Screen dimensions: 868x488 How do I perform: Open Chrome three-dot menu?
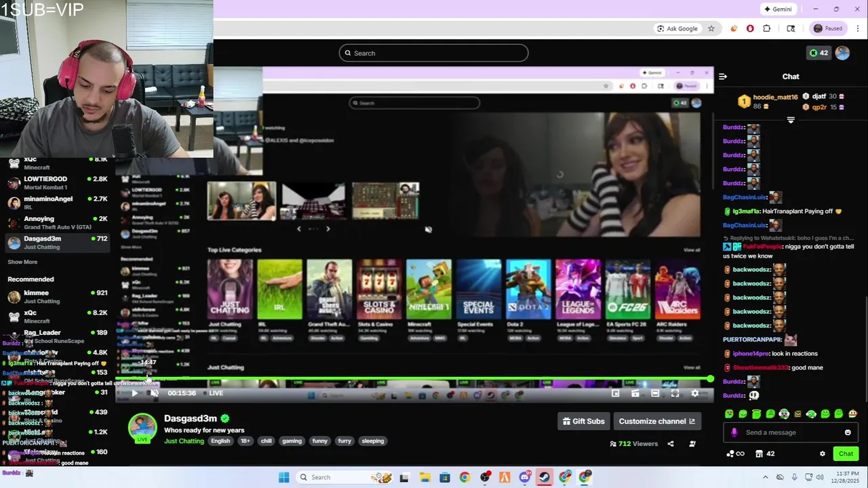(858, 28)
